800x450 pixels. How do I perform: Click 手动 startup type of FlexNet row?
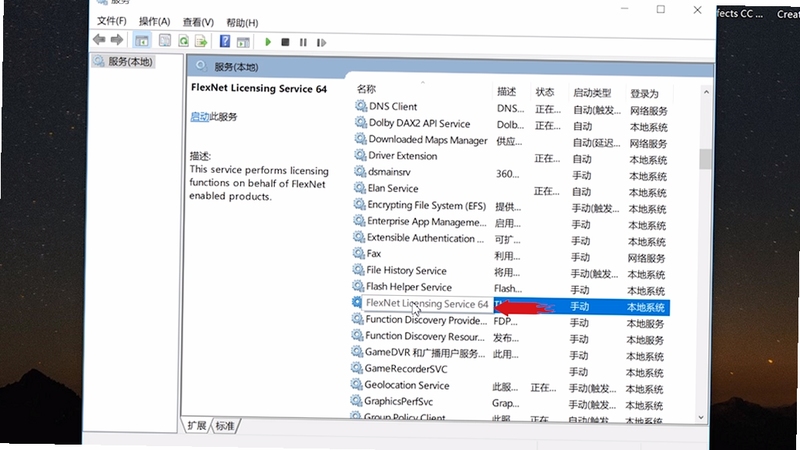click(580, 307)
